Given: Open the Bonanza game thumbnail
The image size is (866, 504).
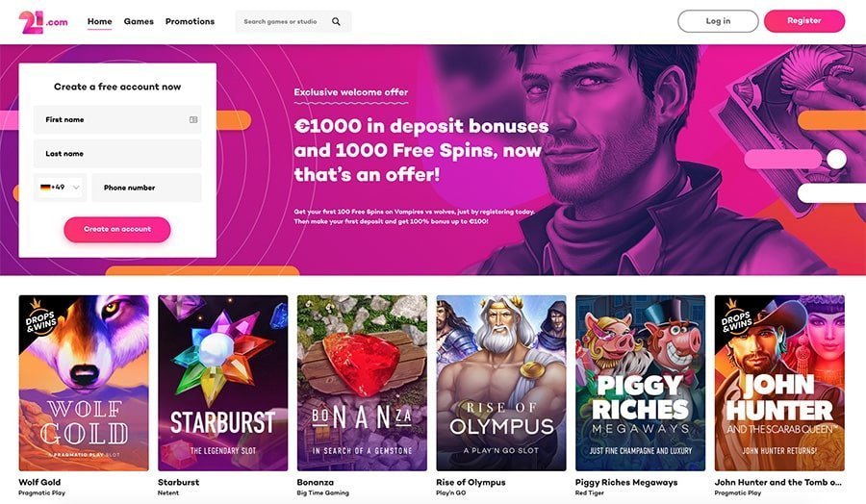Looking at the screenshot, I should click(362, 383).
